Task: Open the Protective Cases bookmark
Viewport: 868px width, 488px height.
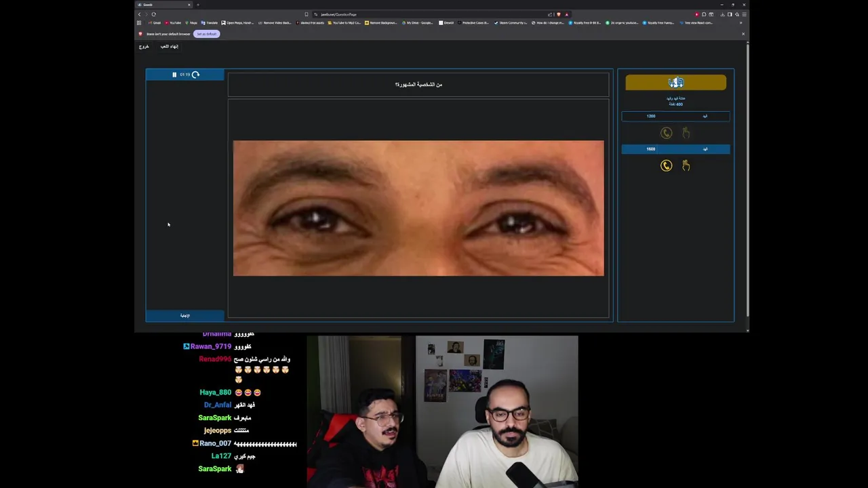Action: coord(473,23)
